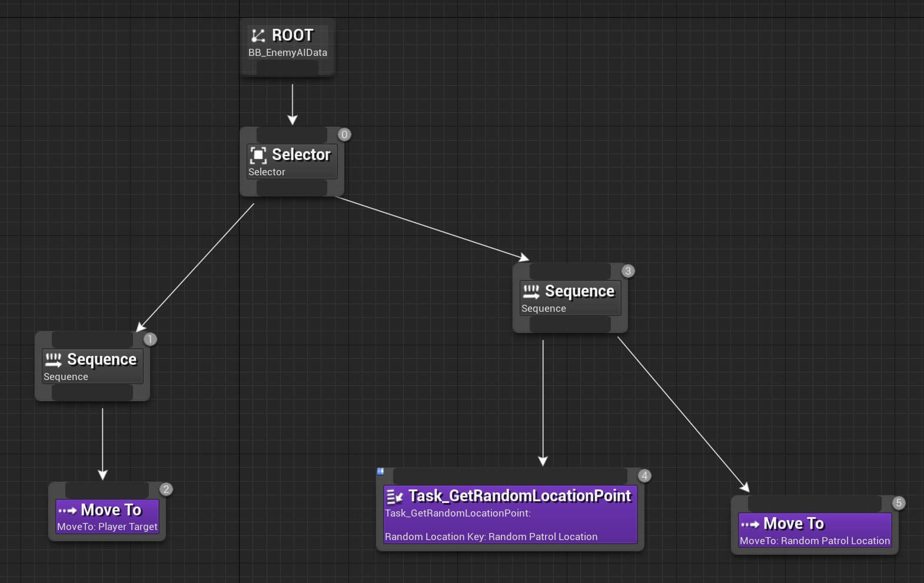Click the Sequence subtitle on node 3
This screenshot has height=583, width=924.
tap(544, 308)
